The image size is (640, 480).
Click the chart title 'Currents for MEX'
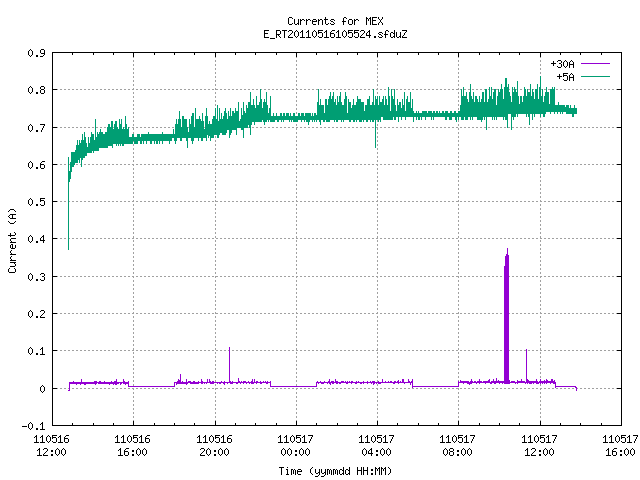coord(335,21)
